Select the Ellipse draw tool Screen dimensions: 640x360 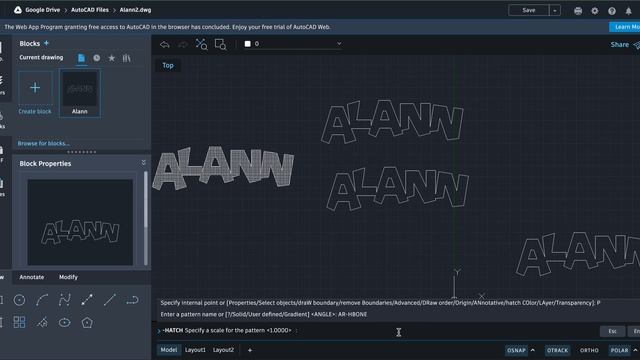(x=64, y=322)
